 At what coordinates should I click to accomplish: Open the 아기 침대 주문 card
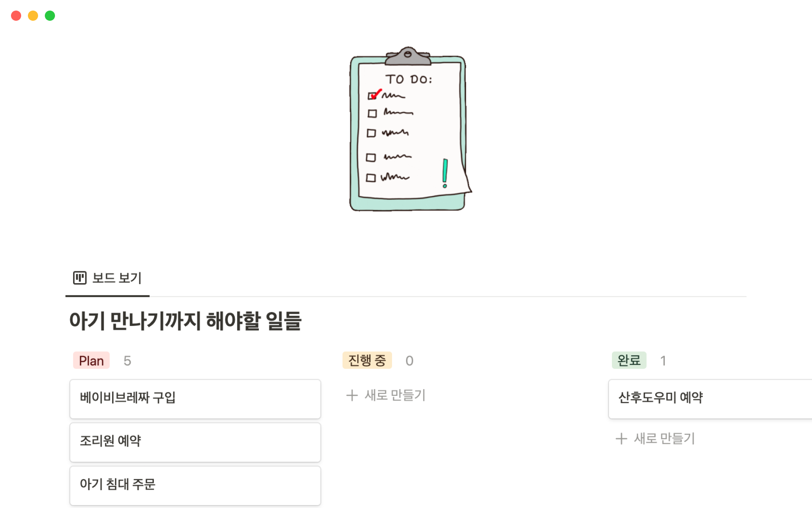tap(195, 485)
